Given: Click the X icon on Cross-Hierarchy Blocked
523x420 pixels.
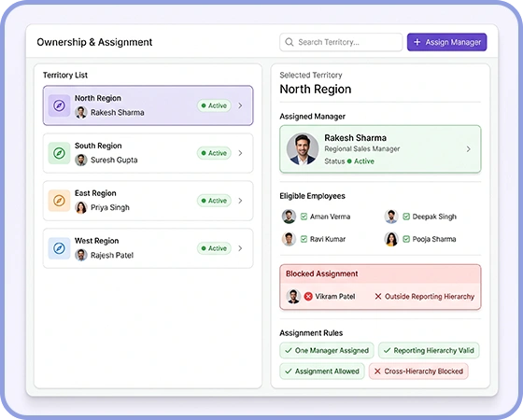Looking at the screenshot, I should [377, 371].
